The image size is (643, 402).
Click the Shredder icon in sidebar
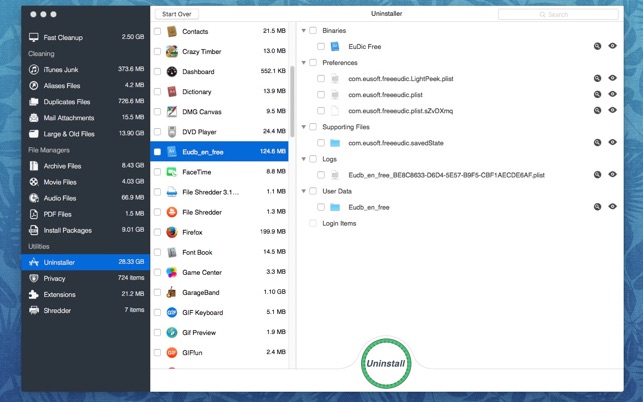[x=34, y=310]
